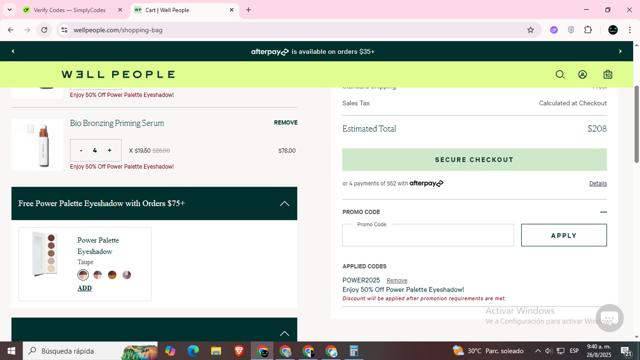
Task: Show next announcement banner message
Action: click(x=620, y=51)
